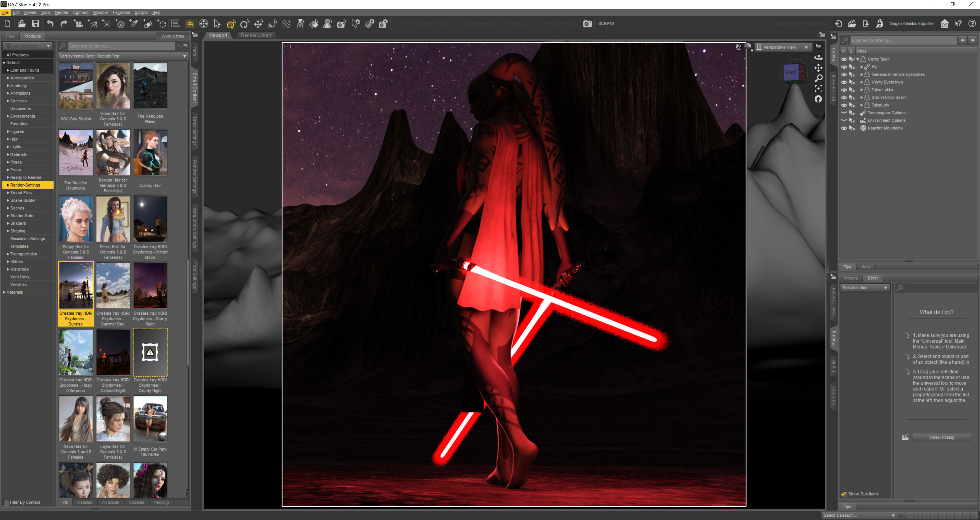Click the Scene pane filter text field
Screen dimensions: 980x520
click(903, 40)
